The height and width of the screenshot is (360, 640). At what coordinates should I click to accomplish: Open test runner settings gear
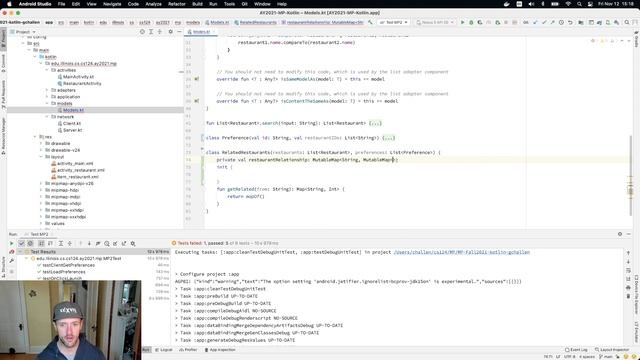[133, 243]
